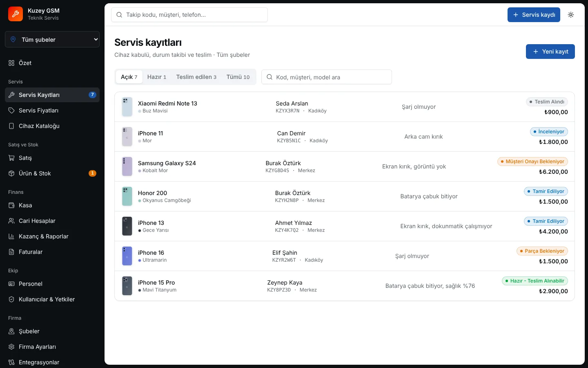The image size is (588, 368).
Task: Click the Servis kaydı button
Action: (x=534, y=15)
